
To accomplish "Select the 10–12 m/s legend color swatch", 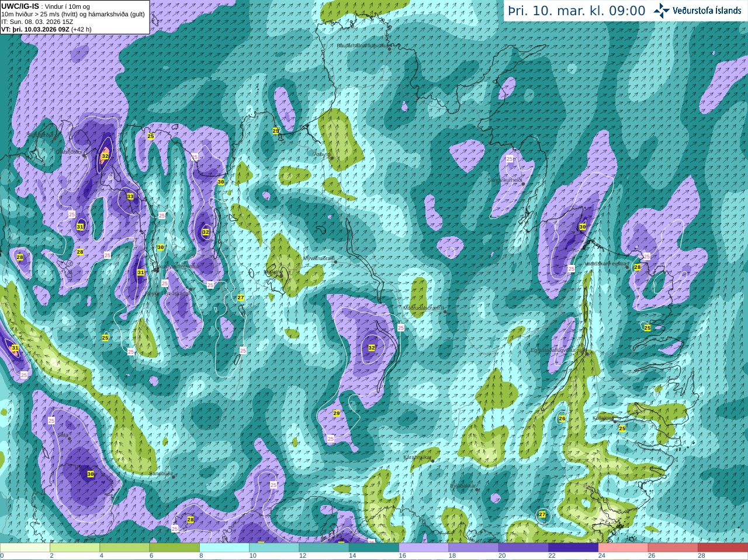I will coord(274,548).
